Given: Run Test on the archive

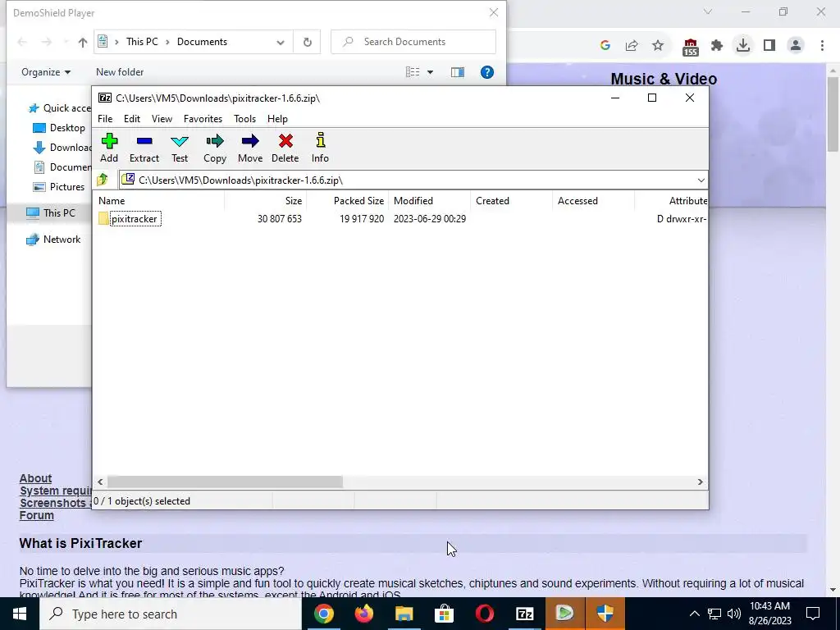Looking at the screenshot, I should click(x=180, y=148).
